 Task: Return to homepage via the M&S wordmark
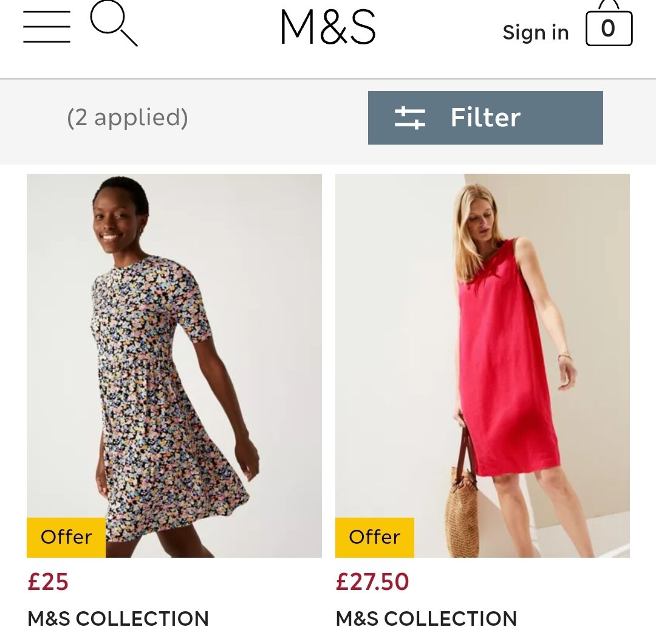click(328, 27)
